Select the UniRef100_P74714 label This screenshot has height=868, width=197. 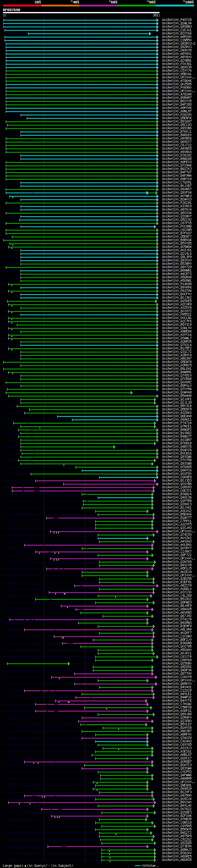pos(177,423)
